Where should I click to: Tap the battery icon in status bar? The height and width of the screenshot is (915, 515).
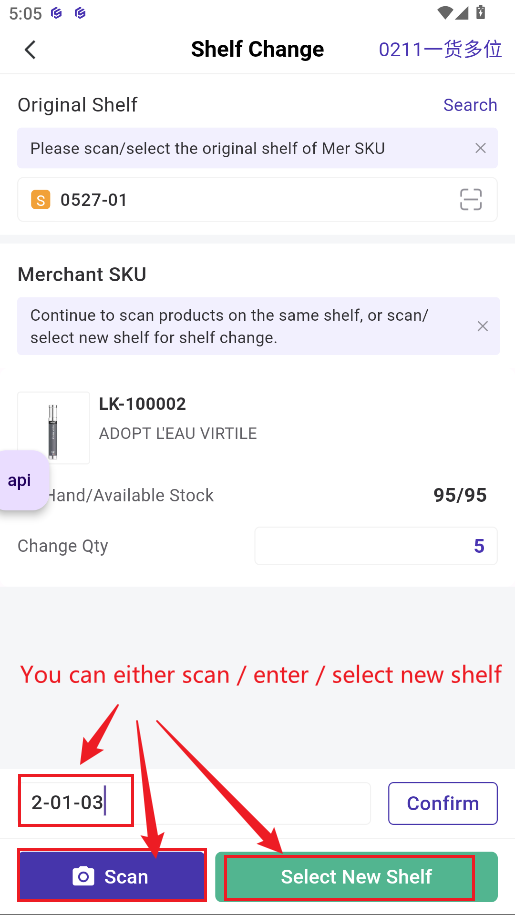point(481,12)
